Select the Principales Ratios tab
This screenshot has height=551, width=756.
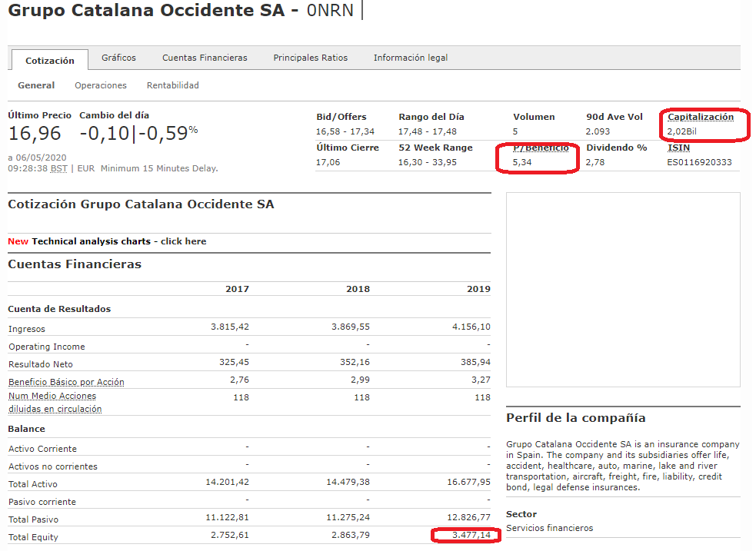pyautogui.click(x=310, y=58)
